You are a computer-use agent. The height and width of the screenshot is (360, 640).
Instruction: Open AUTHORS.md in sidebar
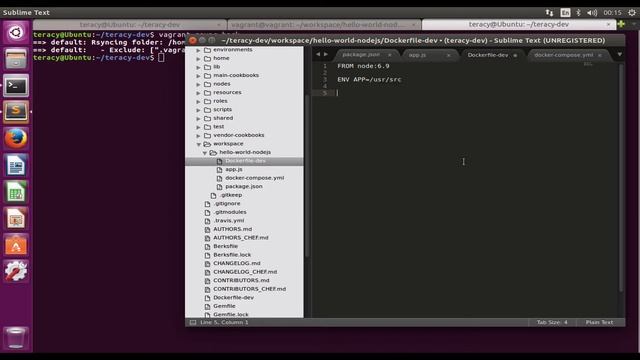tap(233, 229)
